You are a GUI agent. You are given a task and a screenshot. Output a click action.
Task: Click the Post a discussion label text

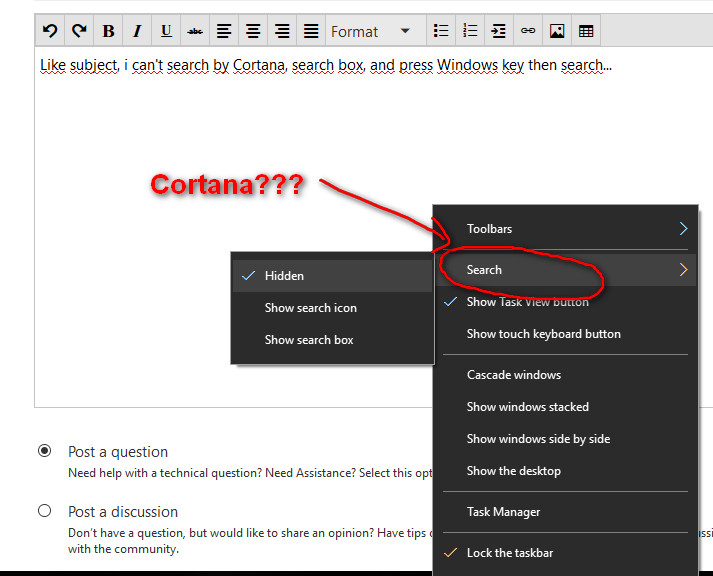tap(123, 512)
